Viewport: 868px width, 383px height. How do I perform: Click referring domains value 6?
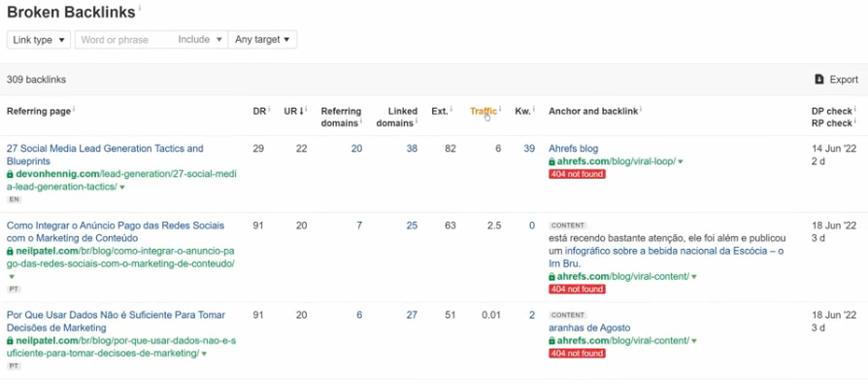click(x=359, y=315)
